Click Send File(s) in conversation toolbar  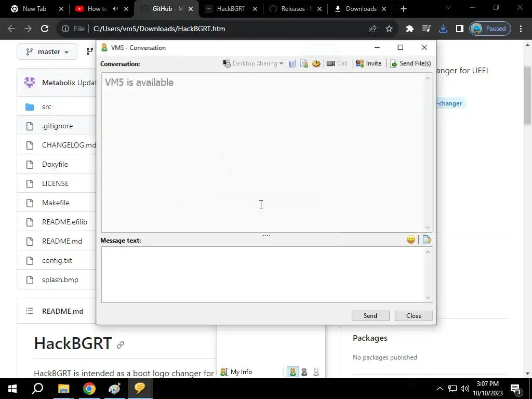[410, 63]
